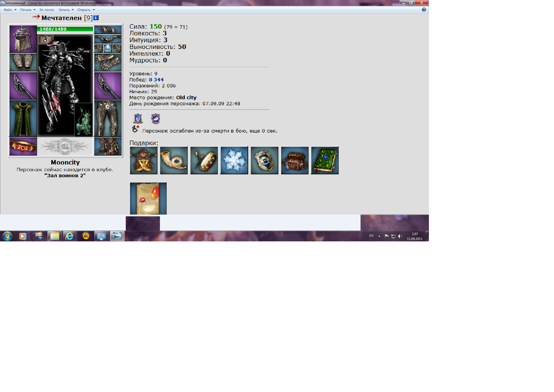554x392 pixels.
Task: Select the right-hand axe weapon slot
Action: pyautogui.click(x=108, y=86)
